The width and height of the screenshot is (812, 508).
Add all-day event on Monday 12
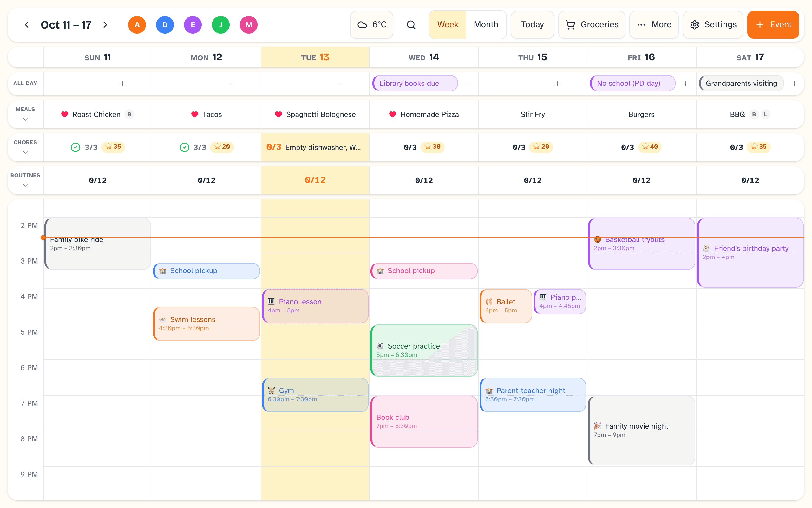tap(231, 84)
